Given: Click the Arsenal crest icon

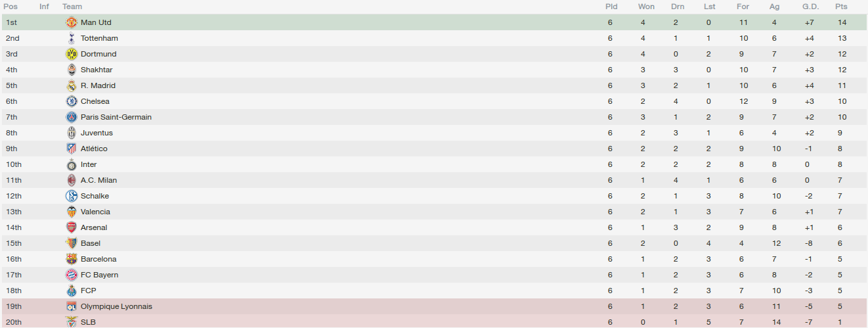Looking at the screenshot, I should click(x=72, y=227).
